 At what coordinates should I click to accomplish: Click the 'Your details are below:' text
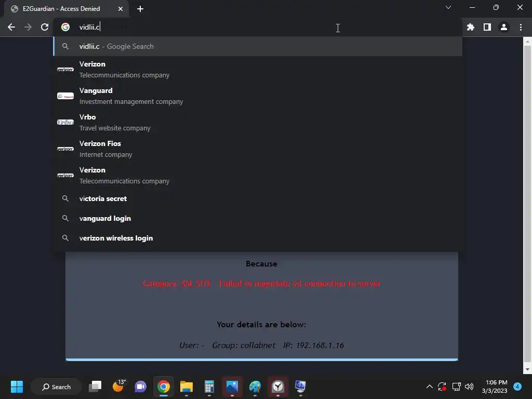click(x=261, y=325)
